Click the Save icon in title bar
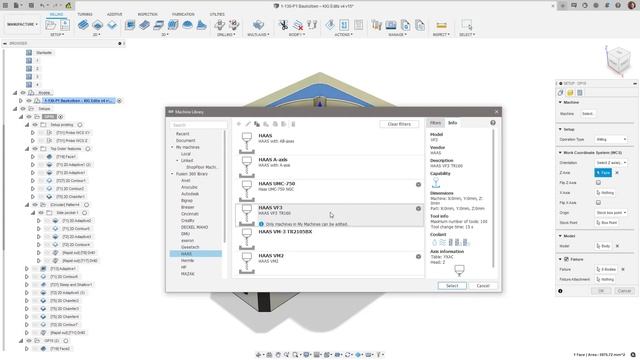The image size is (640, 360). (31, 5)
